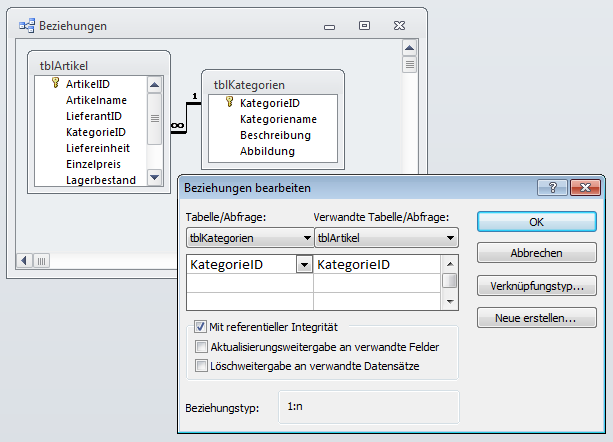Uncheck Mit referentieller Integrität

201,328
